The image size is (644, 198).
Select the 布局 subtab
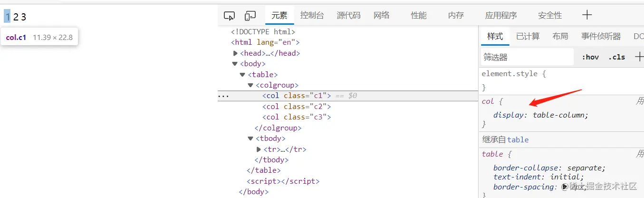pos(560,36)
